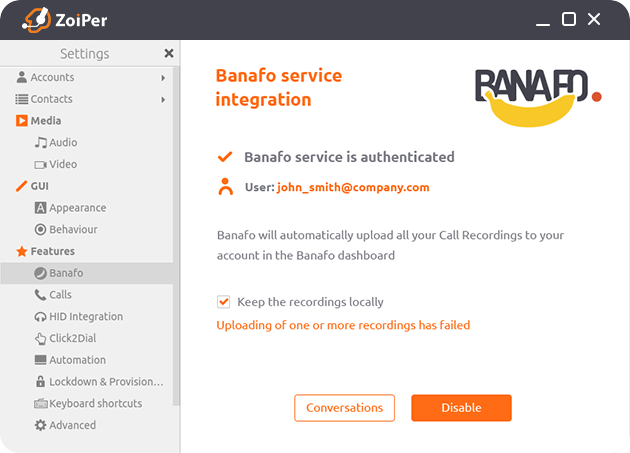Expand the Contacts submenu arrow
Screen dimensions: 630x453
(x=163, y=99)
